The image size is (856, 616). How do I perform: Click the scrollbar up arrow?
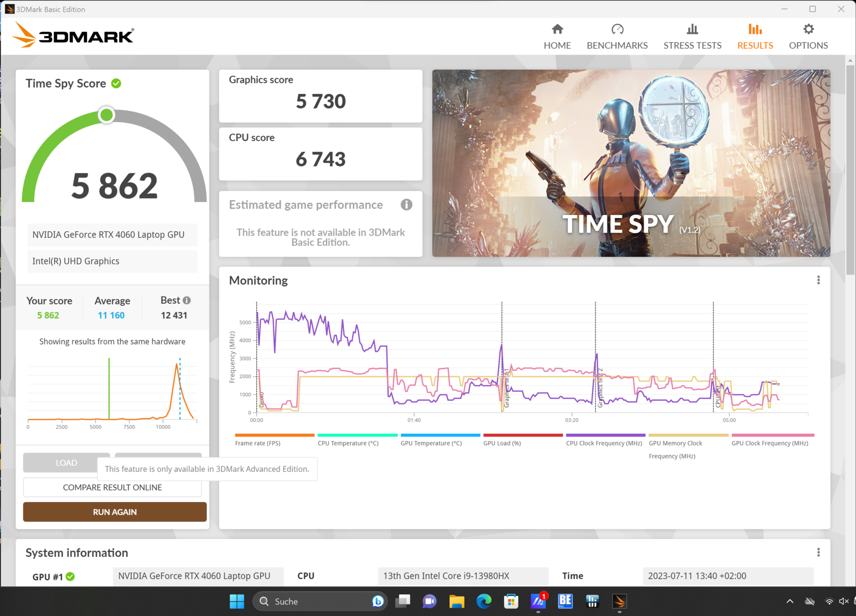point(850,60)
